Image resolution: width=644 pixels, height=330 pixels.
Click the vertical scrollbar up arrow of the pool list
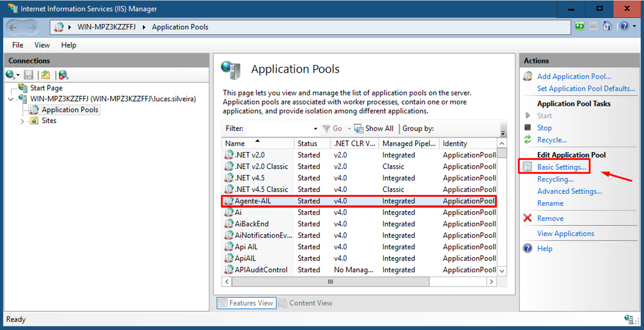(502, 143)
